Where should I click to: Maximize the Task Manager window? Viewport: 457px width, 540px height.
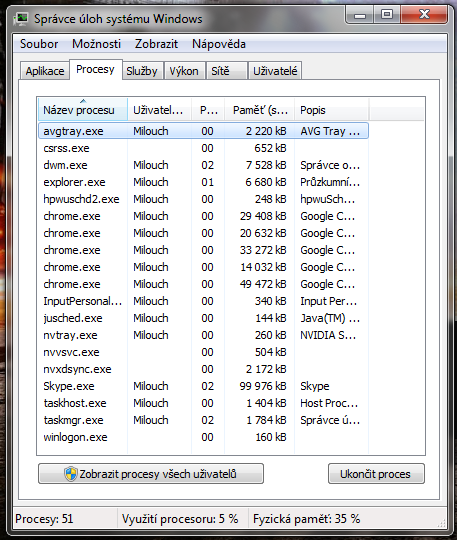point(387,14)
